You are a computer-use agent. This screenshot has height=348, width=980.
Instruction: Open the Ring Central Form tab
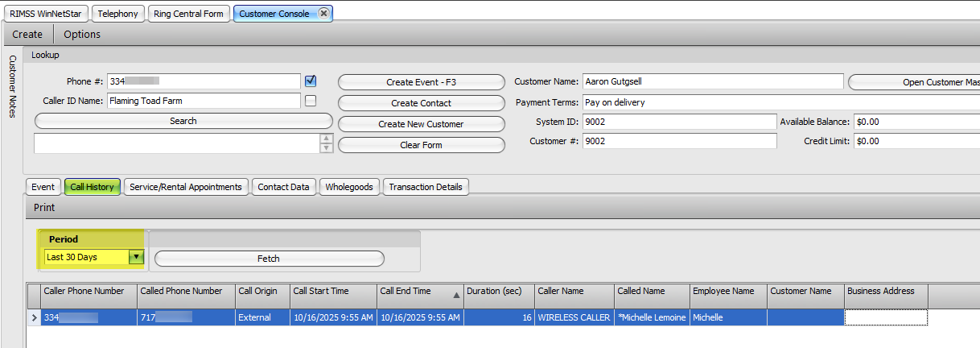click(190, 14)
